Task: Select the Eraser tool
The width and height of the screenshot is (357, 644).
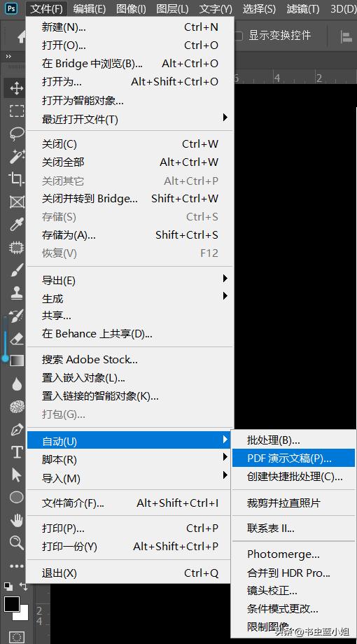Action: tap(16, 338)
